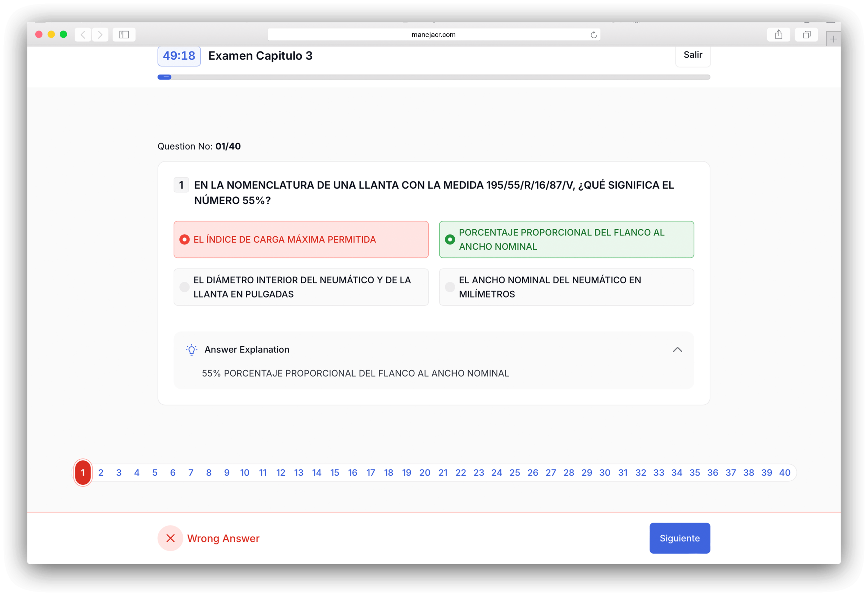Click the Question No: 01/40 label
Viewport: 868px width, 596px height.
coord(199,147)
